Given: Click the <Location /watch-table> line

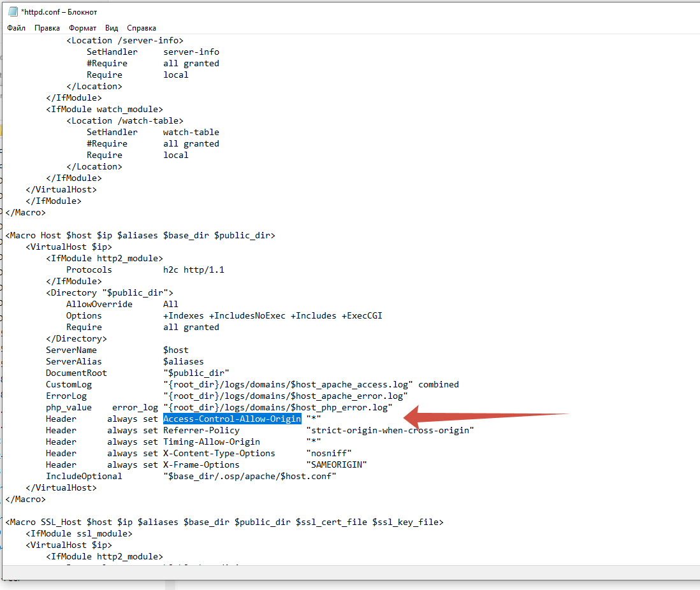Looking at the screenshot, I should coord(125,121).
